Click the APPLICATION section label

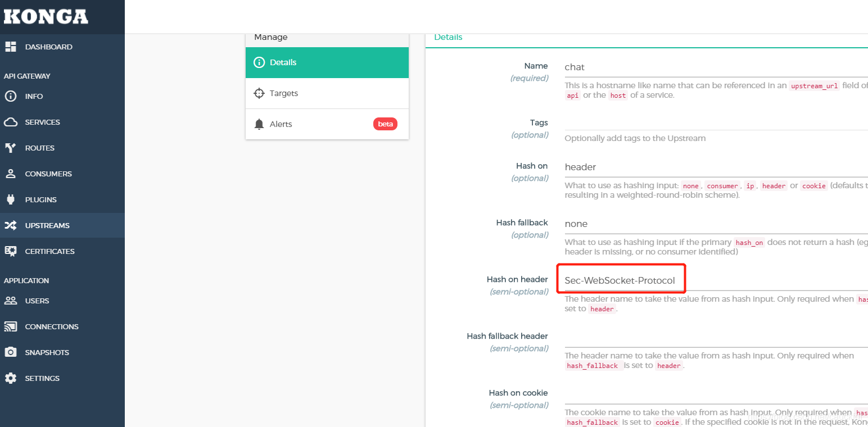pos(26,280)
